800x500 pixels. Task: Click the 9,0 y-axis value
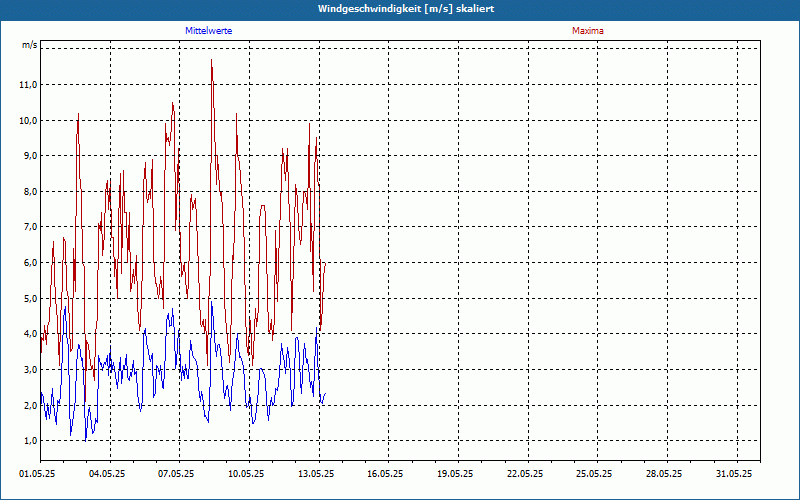point(30,156)
